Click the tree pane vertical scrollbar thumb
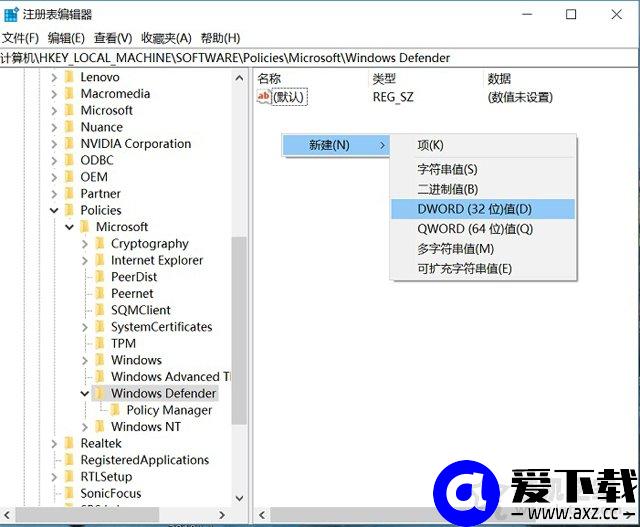 239,330
